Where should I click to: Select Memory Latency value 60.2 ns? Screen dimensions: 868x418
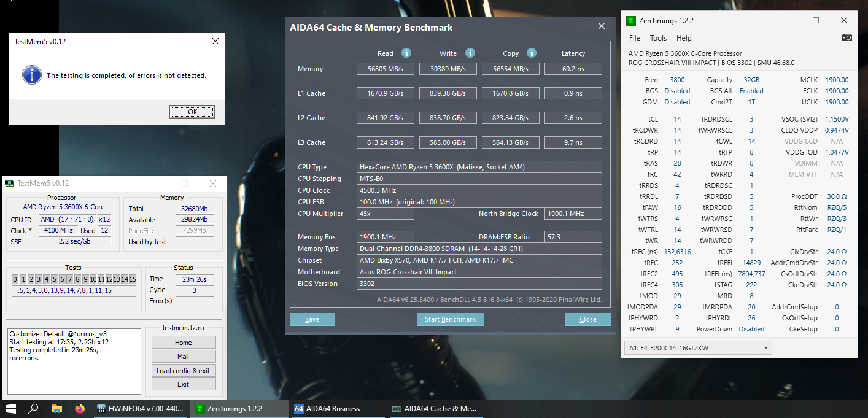click(x=573, y=69)
